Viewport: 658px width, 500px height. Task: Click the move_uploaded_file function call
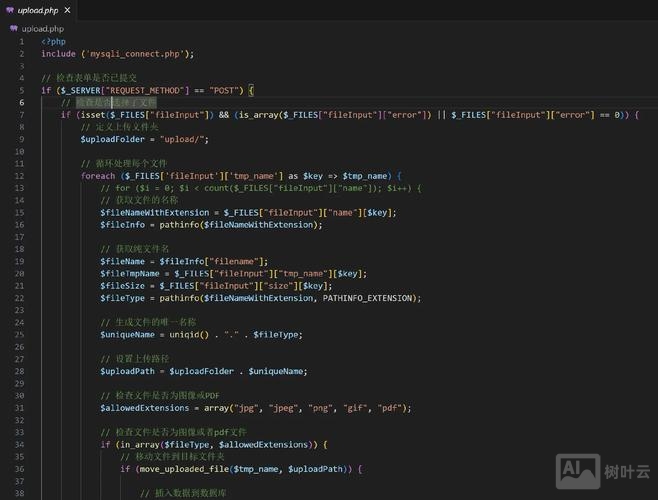click(184, 468)
